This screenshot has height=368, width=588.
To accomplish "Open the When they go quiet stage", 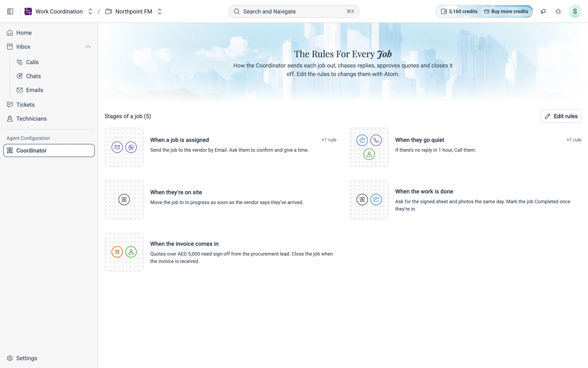I will 465,147.
